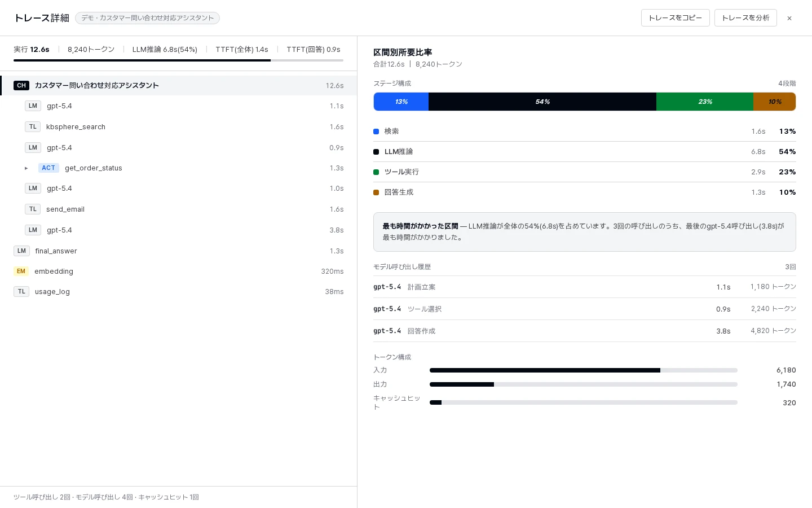Click the 6,180 input token value

pyautogui.click(x=786, y=370)
